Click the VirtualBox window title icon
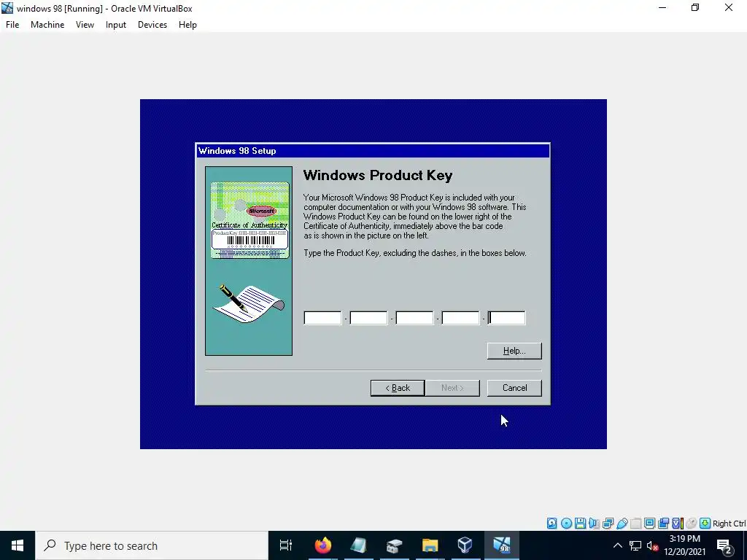This screenshot has height=560, width=747. tap(7, 8)
